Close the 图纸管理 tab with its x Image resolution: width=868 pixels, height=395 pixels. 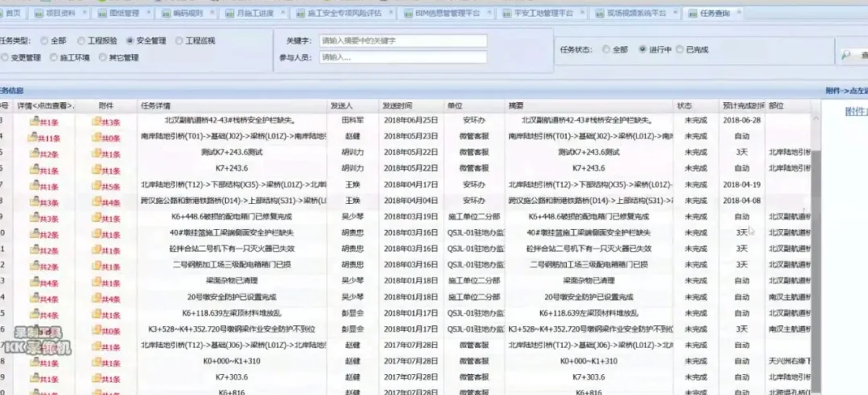[150, 11]
